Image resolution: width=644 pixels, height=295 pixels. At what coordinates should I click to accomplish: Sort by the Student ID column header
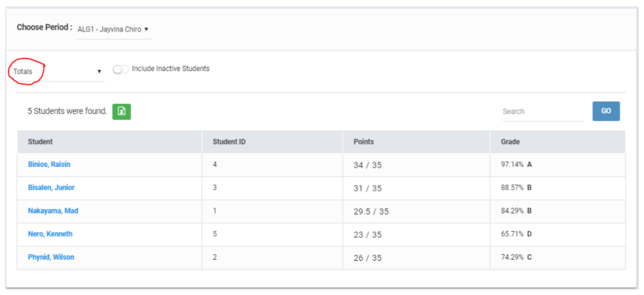229,142
